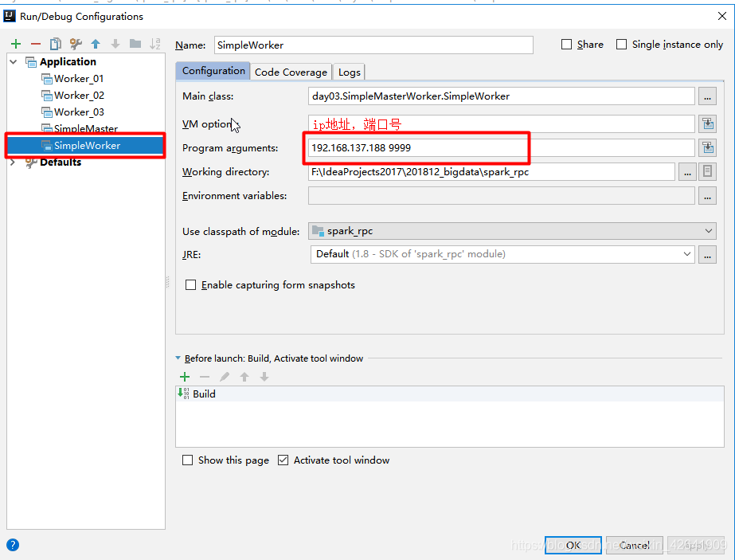The width and height of the screenshot is (735, 560).
Task: Select the Application group node
Action: click(x=68, y=62)
